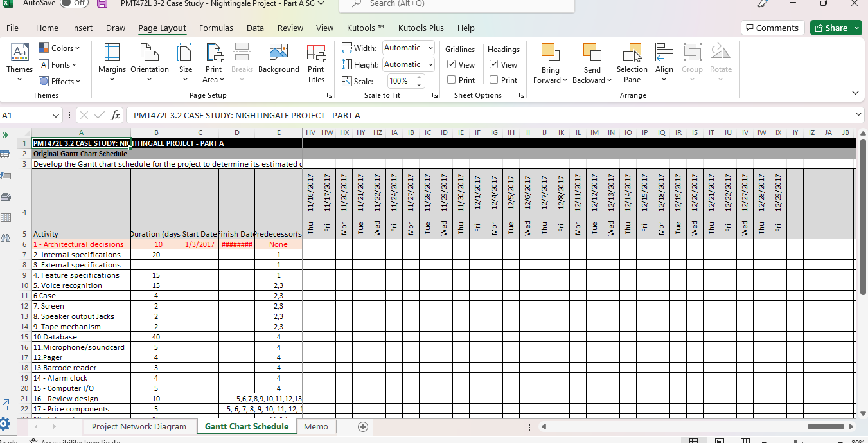The image size is (868, 443).
Task: Open the Margins tool
Action: pos(112,62)
